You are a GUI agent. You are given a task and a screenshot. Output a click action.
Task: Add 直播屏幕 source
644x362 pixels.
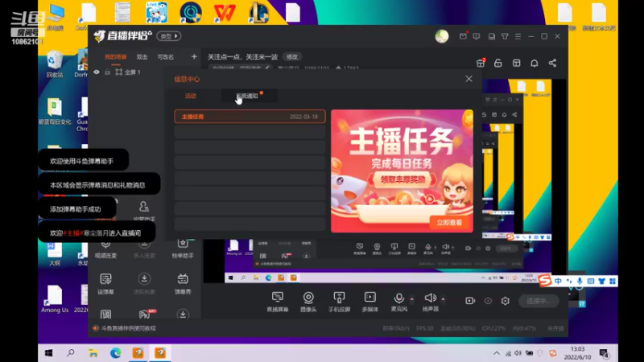(278, 302)
